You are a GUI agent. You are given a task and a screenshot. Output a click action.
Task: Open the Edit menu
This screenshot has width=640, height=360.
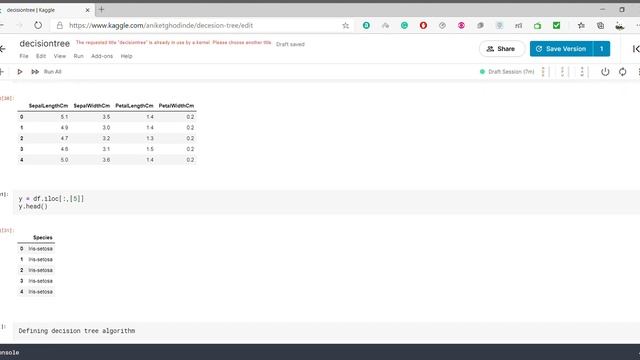[x=41, y=56]
